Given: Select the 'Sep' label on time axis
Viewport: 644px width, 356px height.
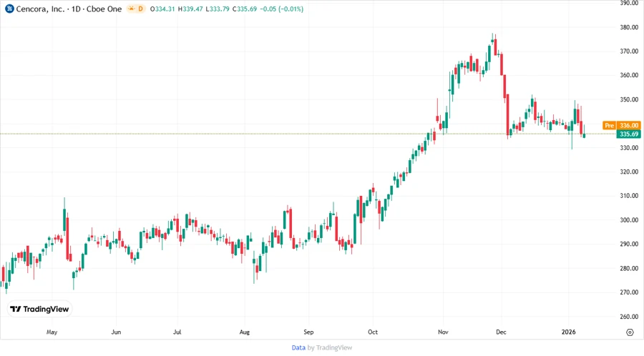Looking at the screenshot, I should click(308, 332).
